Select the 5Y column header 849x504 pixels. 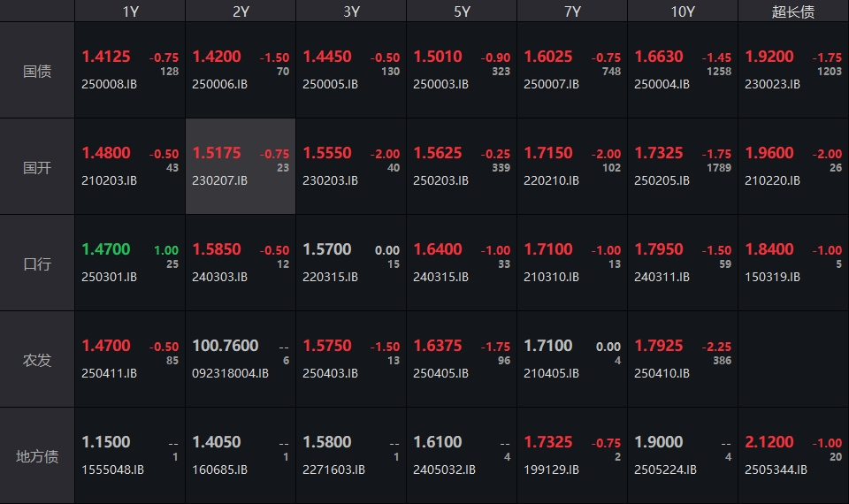(x=462, y=11)
